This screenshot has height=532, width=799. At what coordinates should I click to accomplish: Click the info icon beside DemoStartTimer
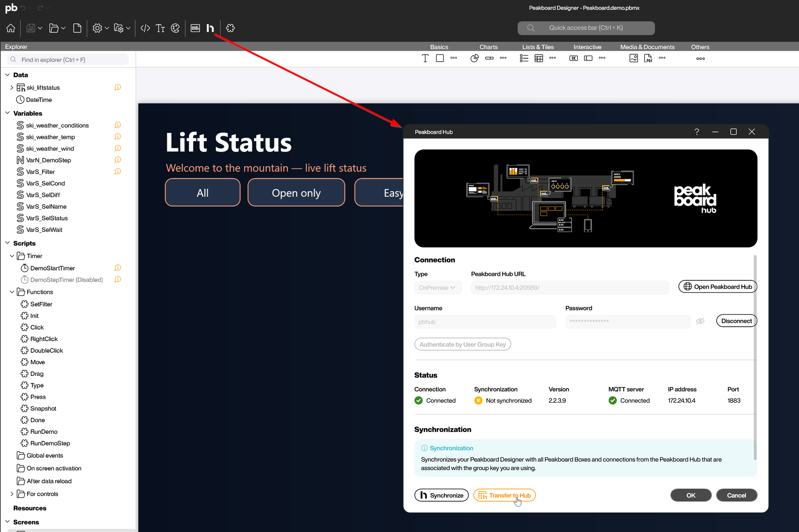pos(118,268)
